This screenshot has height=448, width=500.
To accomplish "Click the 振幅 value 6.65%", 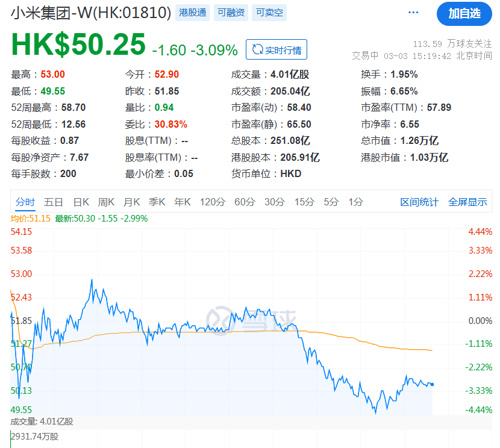I will coord(404,91).
